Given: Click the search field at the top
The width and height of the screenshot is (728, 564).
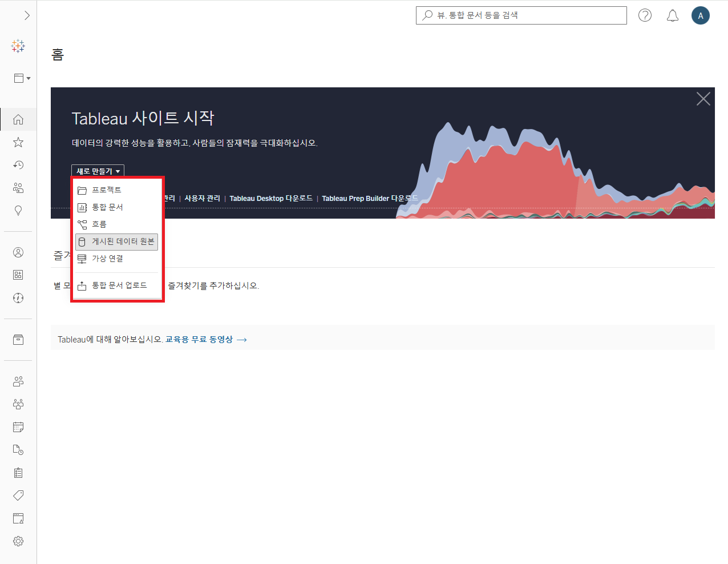Looking at the screenshot, I should coord(521,15).
